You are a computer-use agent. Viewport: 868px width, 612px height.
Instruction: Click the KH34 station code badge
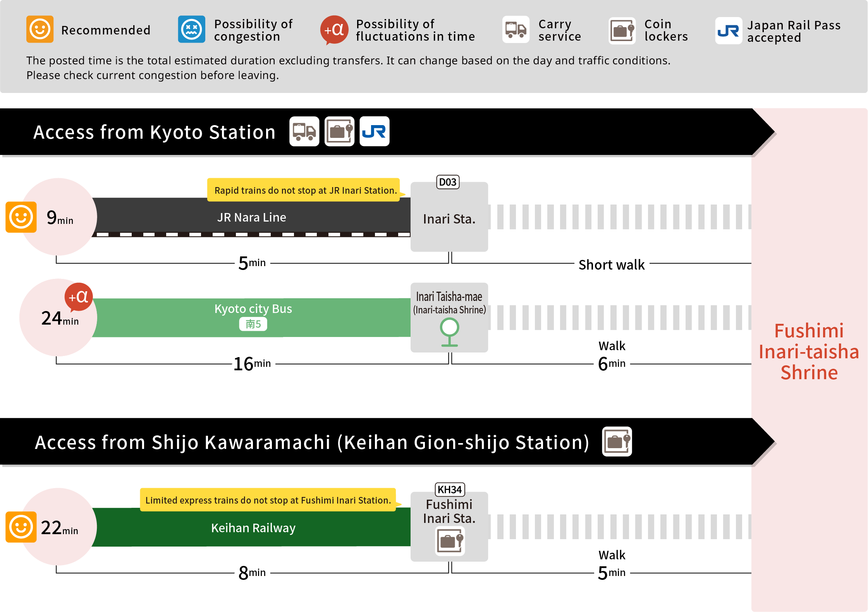[450, 490]
